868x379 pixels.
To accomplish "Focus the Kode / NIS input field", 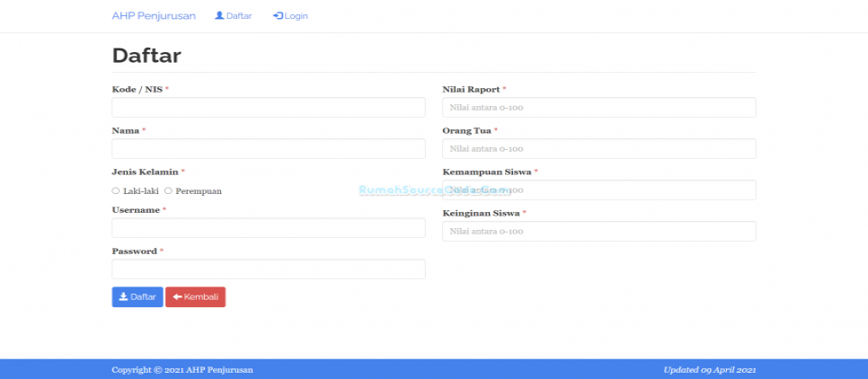I will click(x=268, y=108).
